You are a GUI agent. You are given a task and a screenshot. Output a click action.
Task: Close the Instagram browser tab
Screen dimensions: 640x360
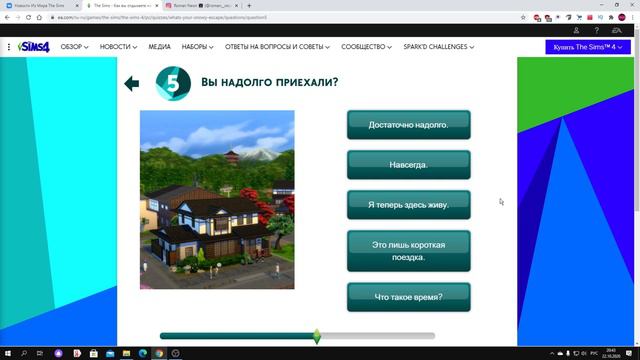coord(236,6)
